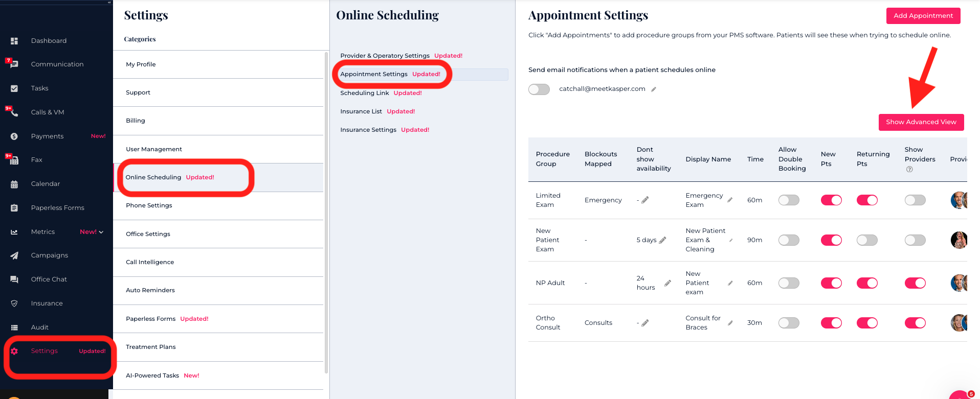Expand the Metrics menu chevron
Screen dimensions: 980x399
[x=101, y=232]
